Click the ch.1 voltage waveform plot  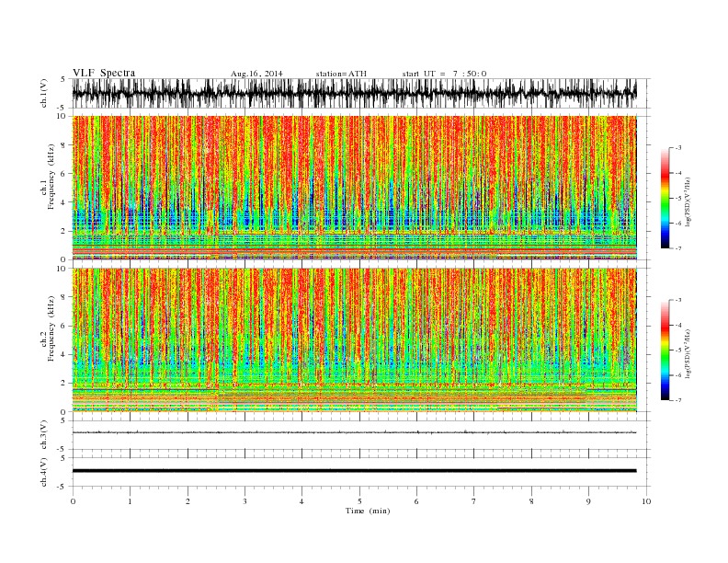(x=354, y=93)
